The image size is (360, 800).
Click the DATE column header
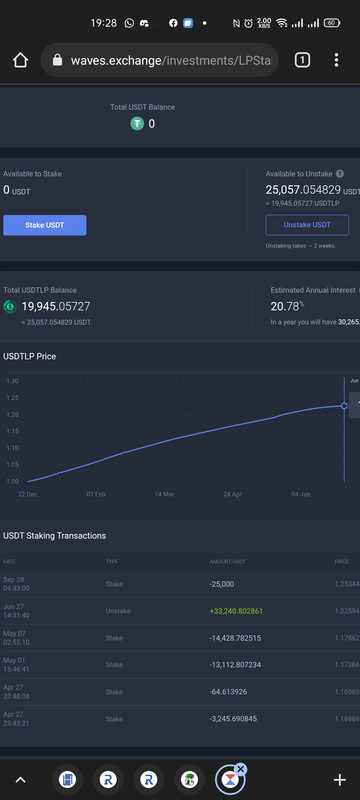click(x=9, y=561)
